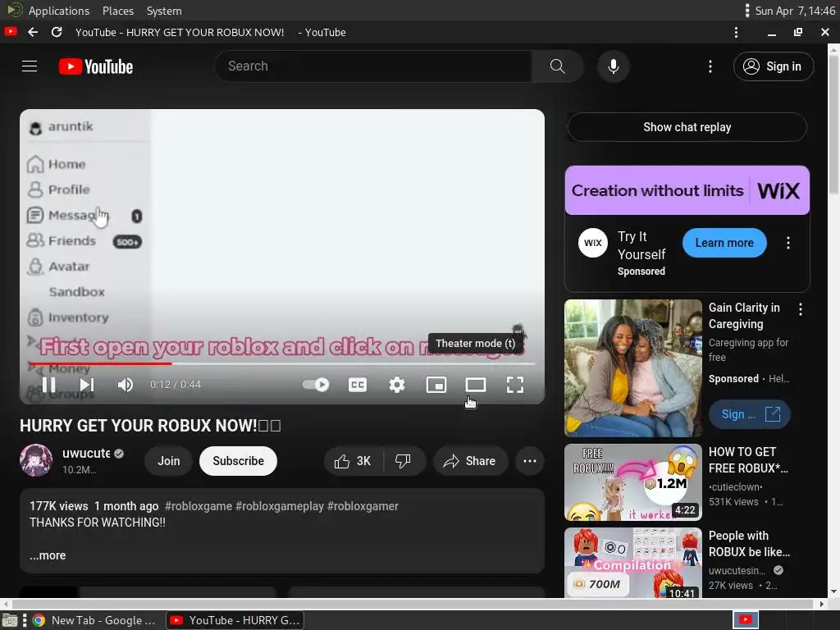Open YouTube settings three-dot menu near Sign in
This screenshot has height=630, width=840.
point(710,66)
